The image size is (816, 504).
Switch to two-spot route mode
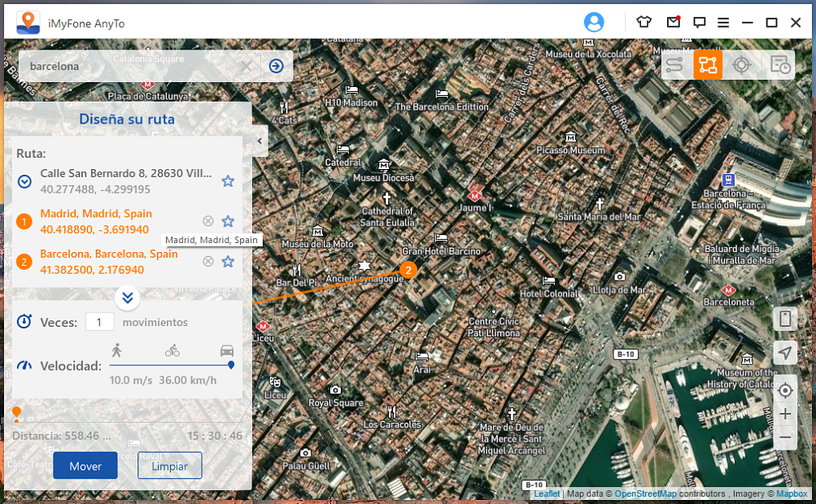[674, 65]
